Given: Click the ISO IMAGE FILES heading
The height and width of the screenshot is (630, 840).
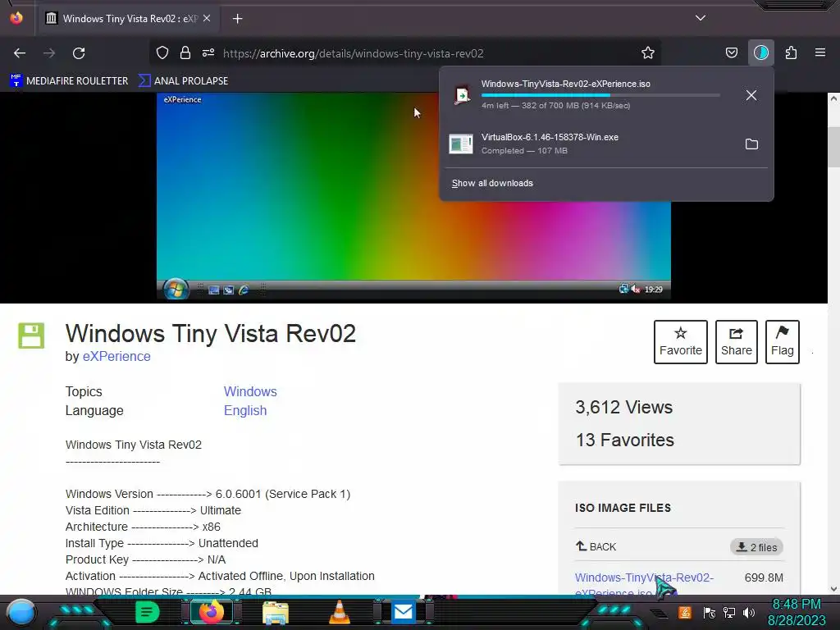Looking at the screenshot, I should click(623, 507).
